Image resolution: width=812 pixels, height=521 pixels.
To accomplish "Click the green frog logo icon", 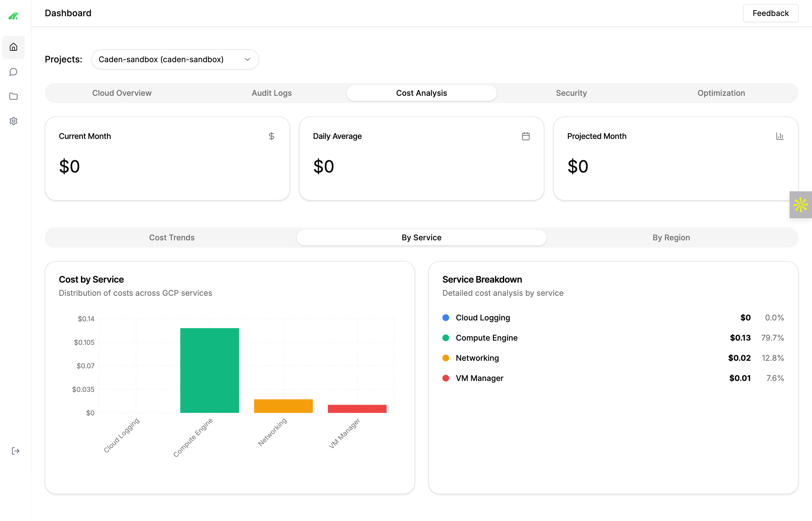I will click(x=13, y=16).
